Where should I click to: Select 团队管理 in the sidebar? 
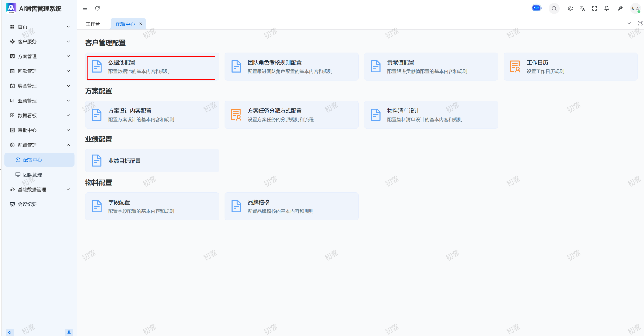32,175
